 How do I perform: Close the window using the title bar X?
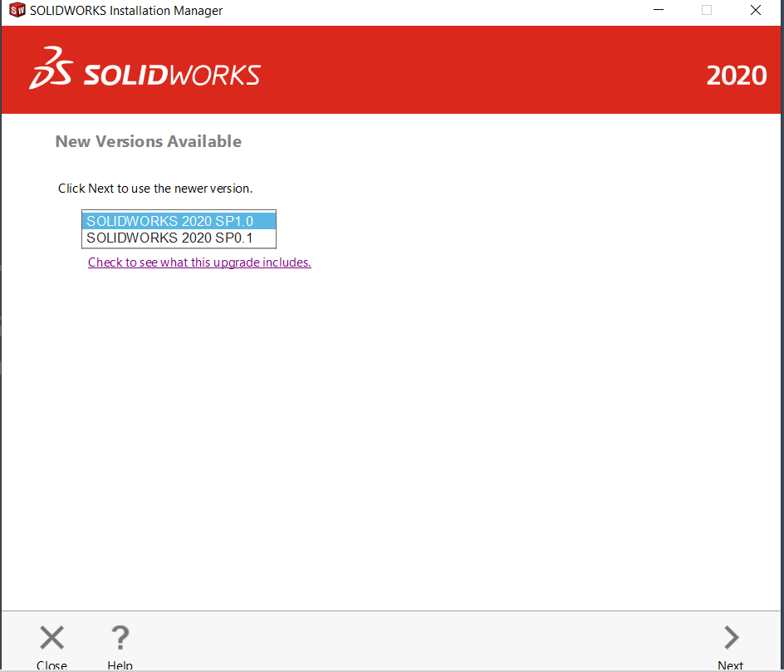click(756, 10)
